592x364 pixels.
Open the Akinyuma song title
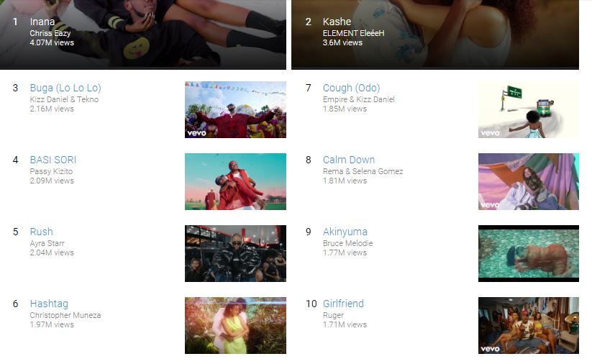pos(345,232)
